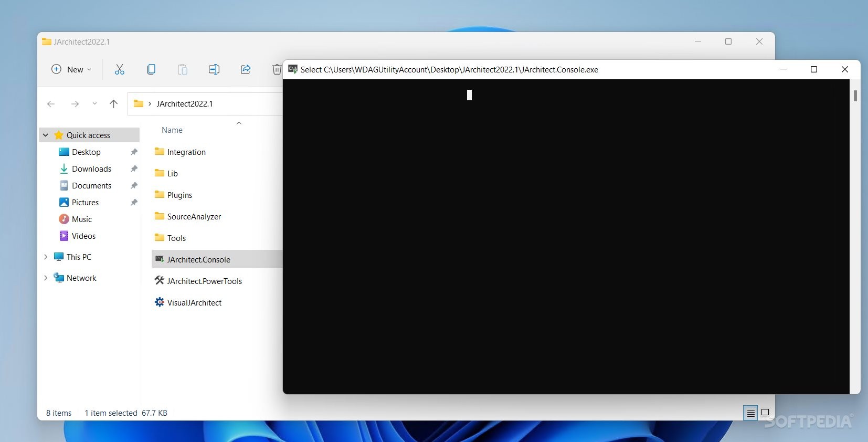Image resolution: width=868 pixels, height=442 pixels.
Task: Click the SourceAnalyzer folder icon
Action: (x=160, y=216)
